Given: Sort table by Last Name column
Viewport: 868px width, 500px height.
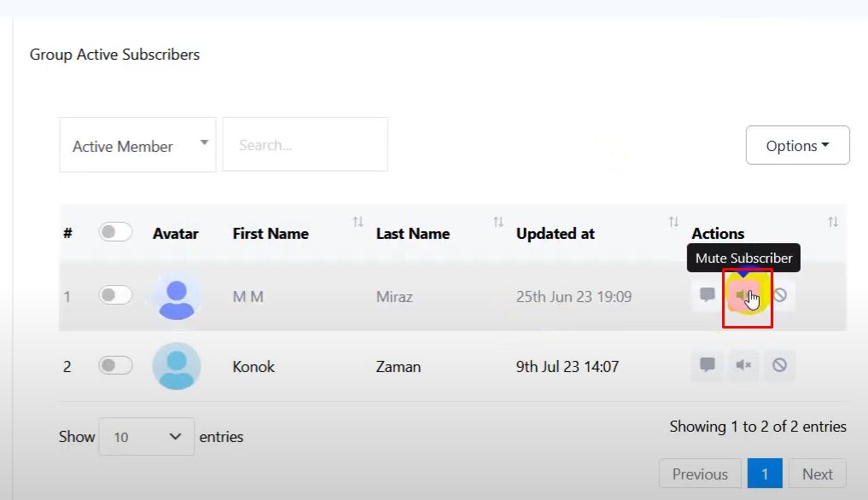Looking at the screenshot, I should (498, 223).
